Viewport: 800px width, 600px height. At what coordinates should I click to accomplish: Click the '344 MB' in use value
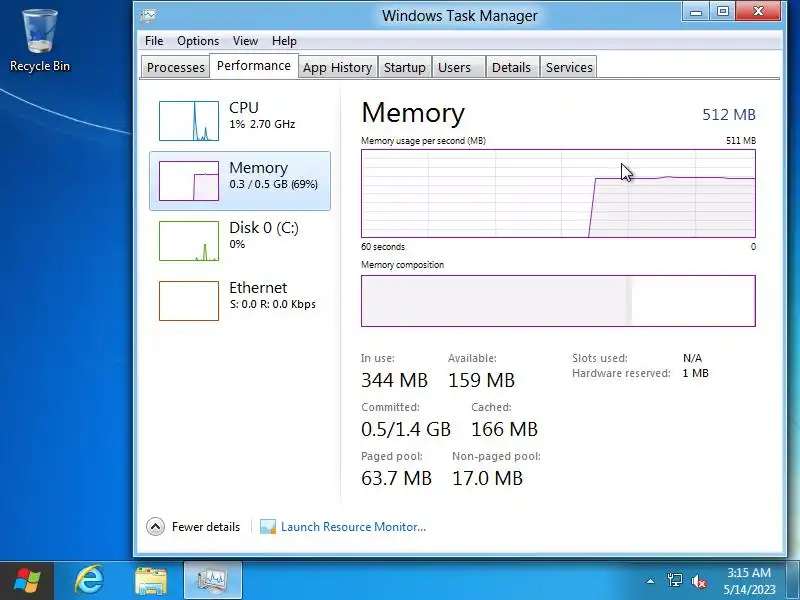[394, 380]
